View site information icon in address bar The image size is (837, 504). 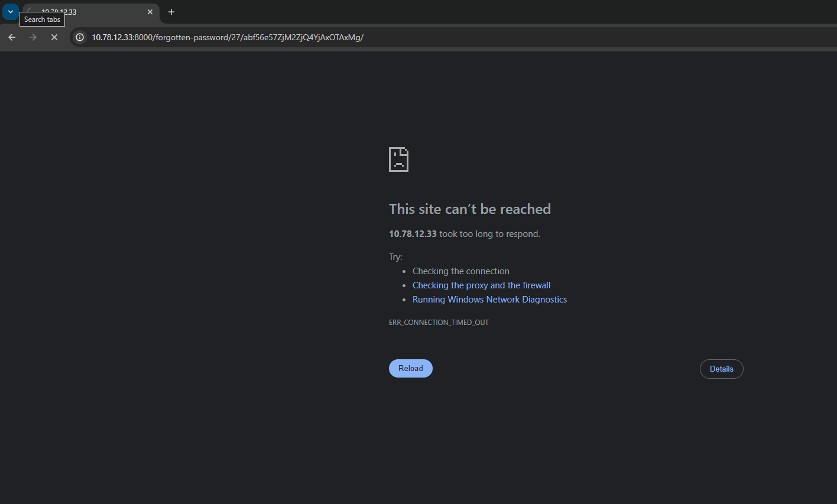click(80, 37)
